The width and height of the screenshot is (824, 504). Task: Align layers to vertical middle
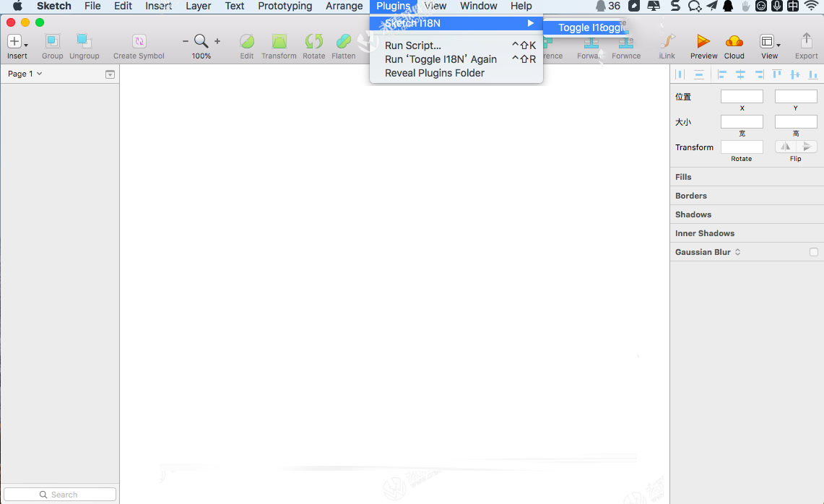(795, 74)
